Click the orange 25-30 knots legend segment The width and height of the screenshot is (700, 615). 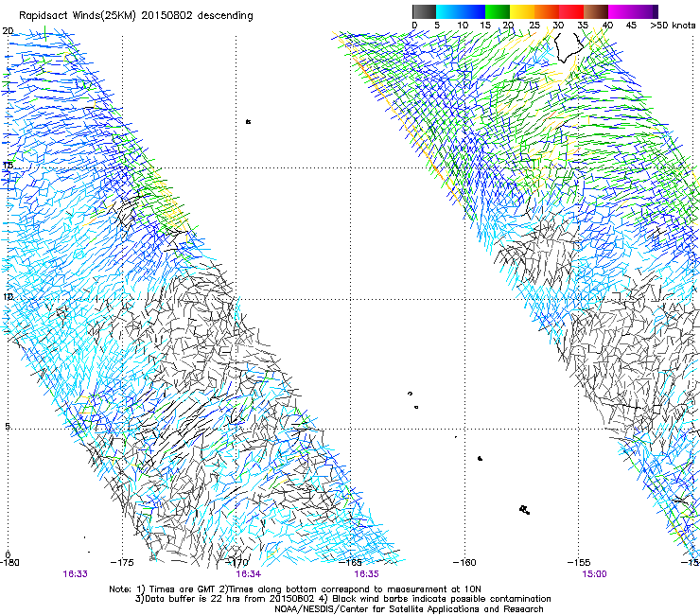coord(547,11)
